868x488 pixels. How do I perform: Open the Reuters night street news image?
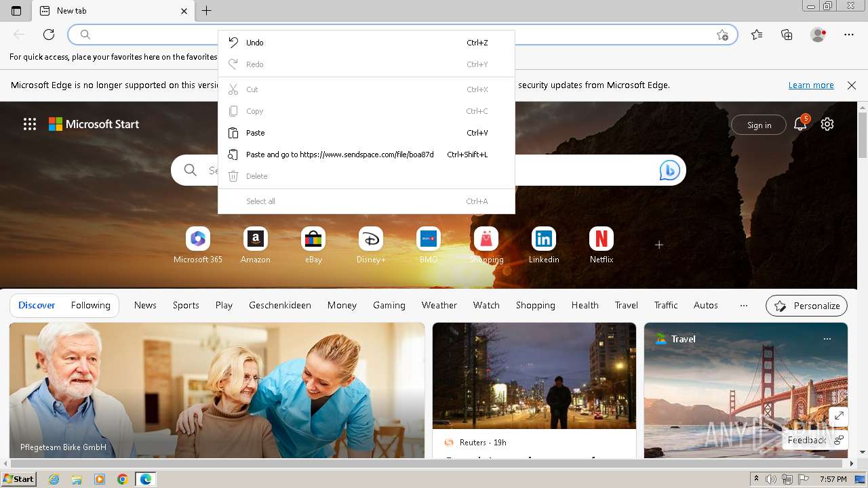(x=534, y=375)
